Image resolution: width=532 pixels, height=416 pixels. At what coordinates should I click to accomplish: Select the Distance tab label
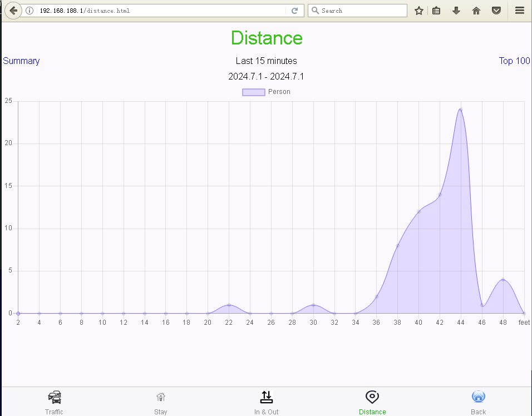click(372, 412)
